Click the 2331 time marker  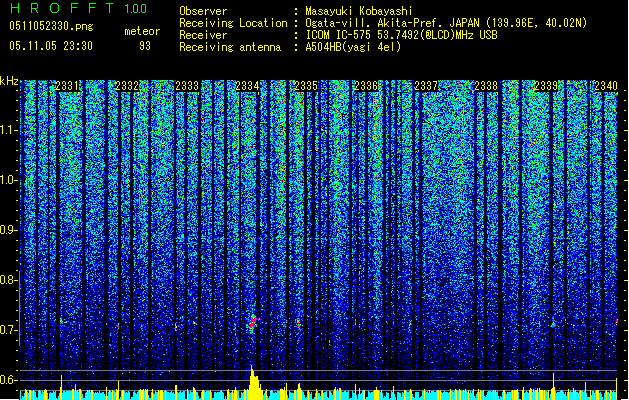coord(67,86)
